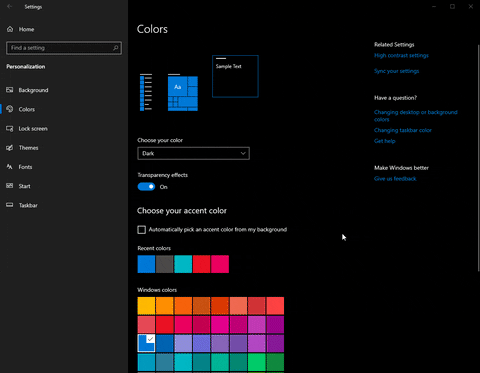
Task: Click the Background picture icon
Action: coord(10,90)
